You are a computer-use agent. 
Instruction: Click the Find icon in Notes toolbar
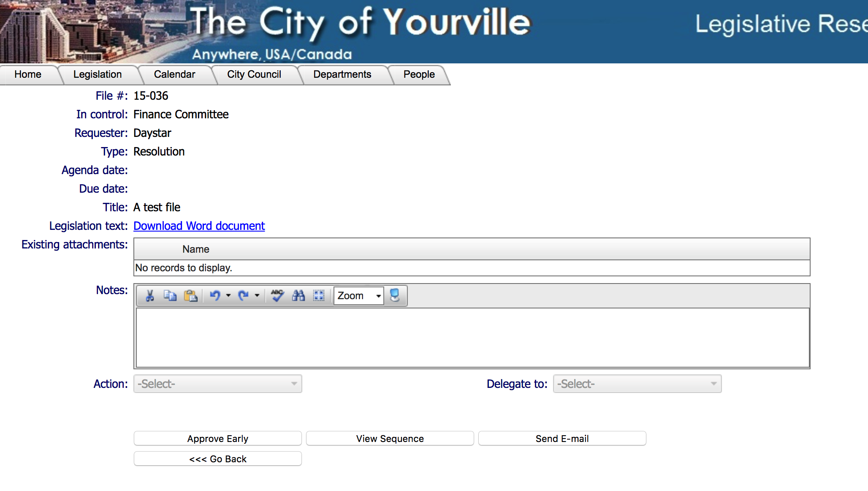298,296
